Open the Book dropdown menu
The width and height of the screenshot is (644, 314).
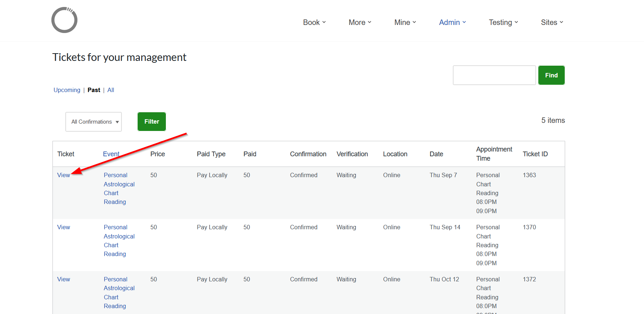[314, 22]
